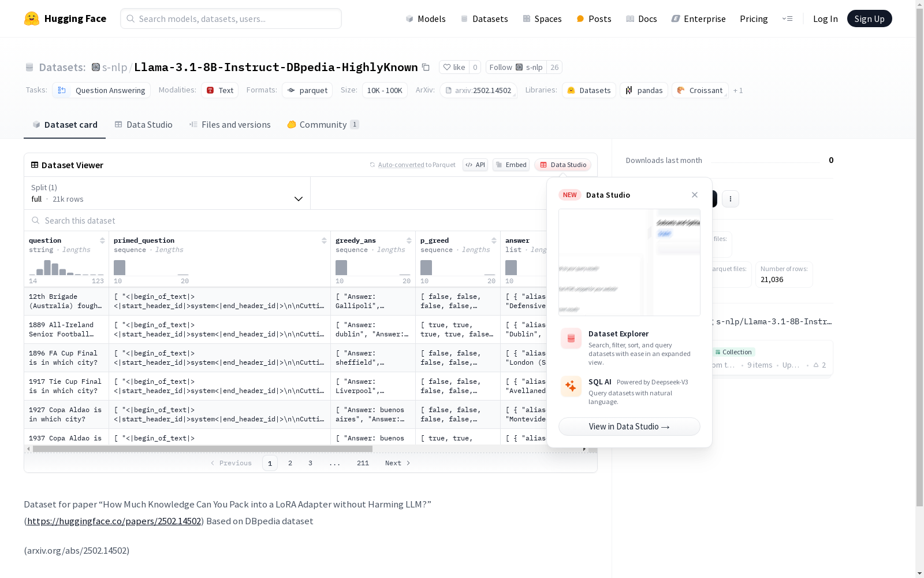Show the +1 additional libraries
The image size is (924, 578).
tap(738, 90)
